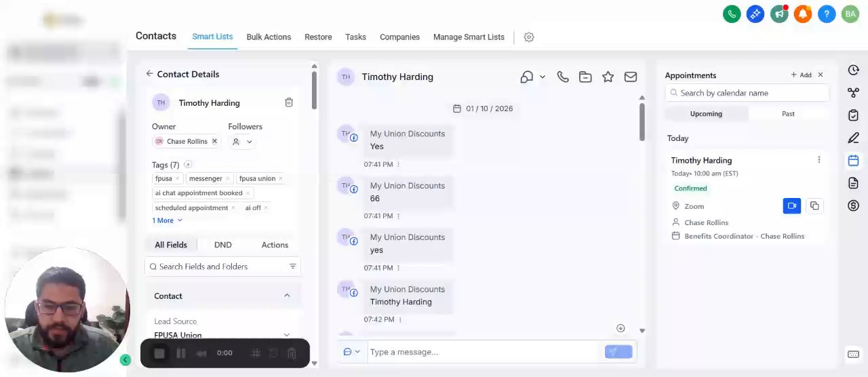Go back from Contact Details
This screenshot has width=868, height=377.
(149, 74)
